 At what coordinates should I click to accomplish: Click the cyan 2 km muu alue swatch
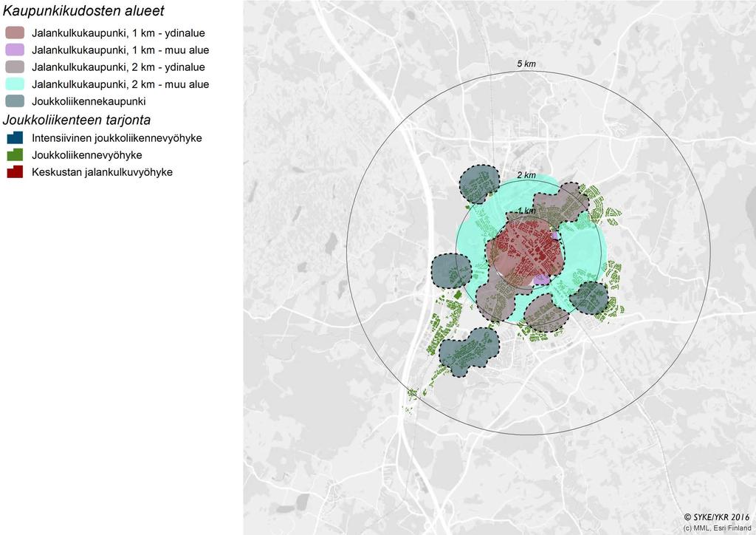coord(15,84)
